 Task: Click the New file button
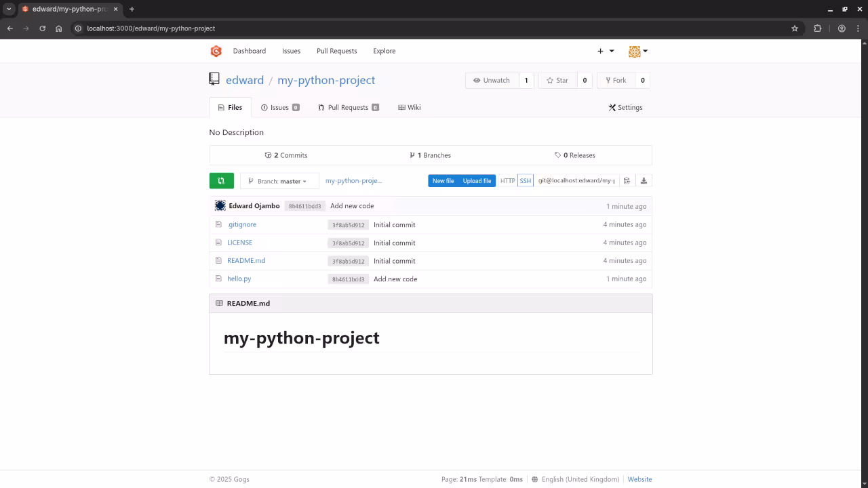click(x=443, y=180)
